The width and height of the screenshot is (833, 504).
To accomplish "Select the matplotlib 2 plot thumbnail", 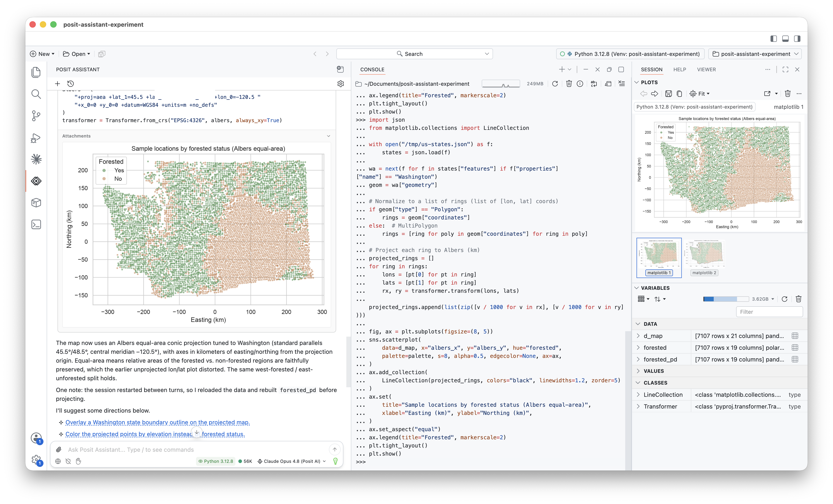I will tap(704, 258).
